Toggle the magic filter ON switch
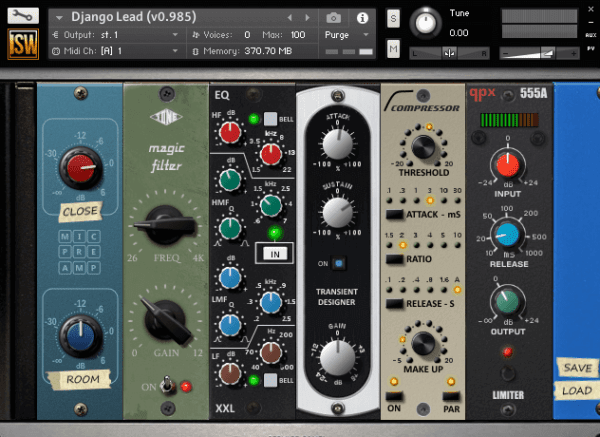The width and height of the screenshot is (600, 437). click(x=166, y=385)
